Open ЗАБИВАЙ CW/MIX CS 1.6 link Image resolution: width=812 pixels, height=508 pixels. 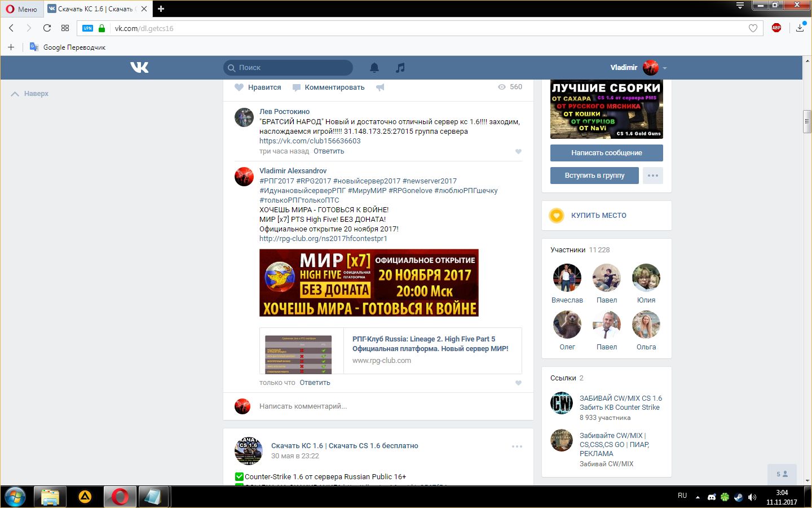(x=621, y=403)
